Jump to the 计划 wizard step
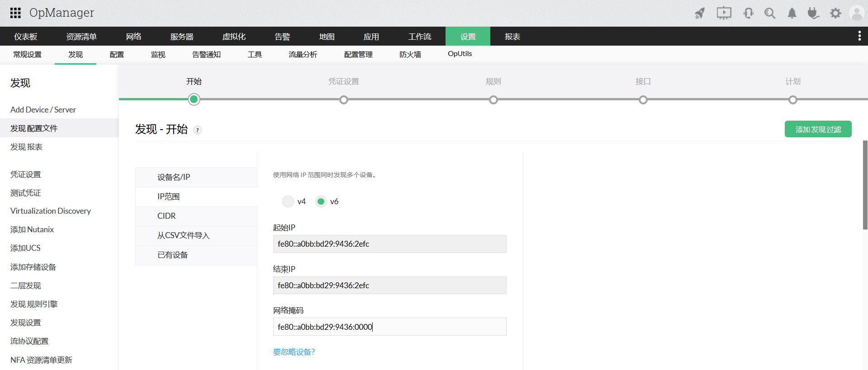The image size is (868, 370). tap(793, 100)
